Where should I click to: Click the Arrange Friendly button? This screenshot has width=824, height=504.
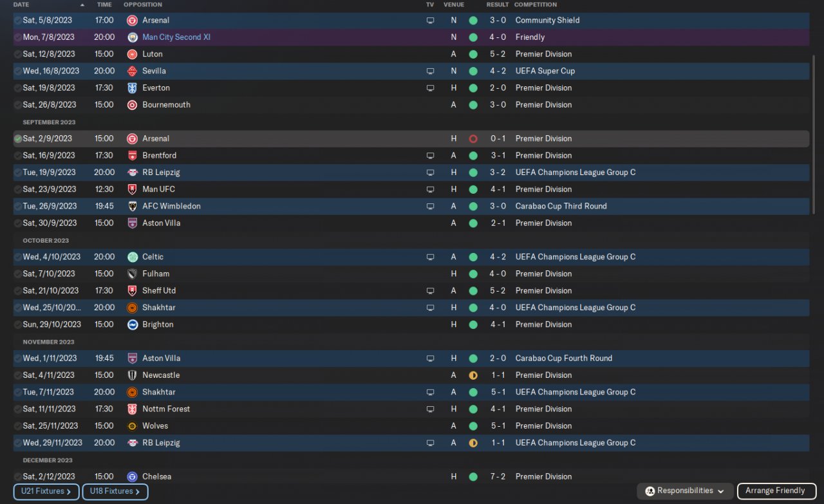[775, 491]
